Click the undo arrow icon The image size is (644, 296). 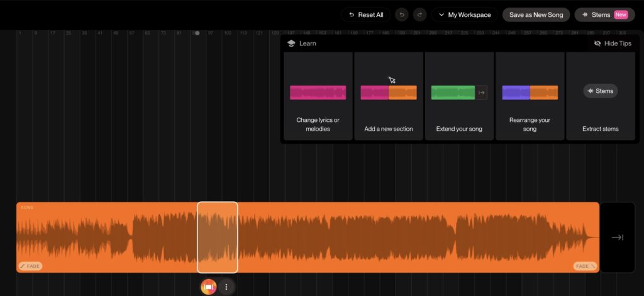pos(402,15)
